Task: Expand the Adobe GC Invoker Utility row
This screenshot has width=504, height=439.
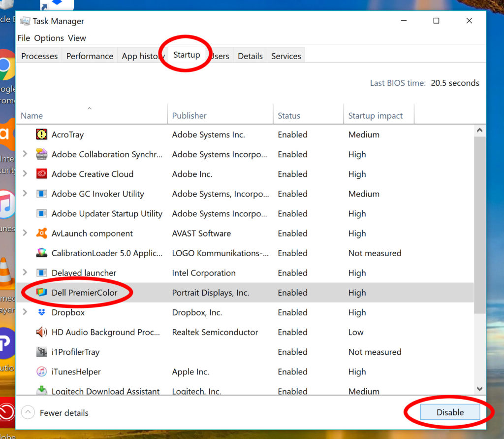Action: coord(25,194)
